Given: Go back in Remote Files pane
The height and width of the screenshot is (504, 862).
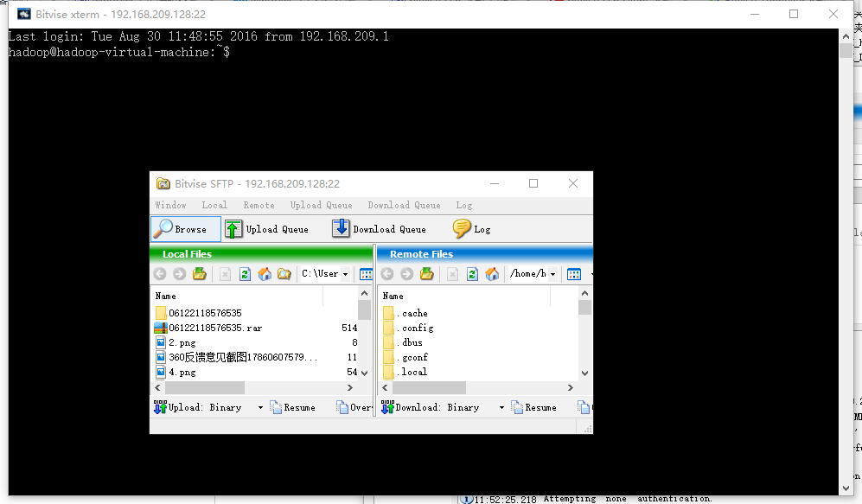Looking at the screenshot, I should tap(387, 274).
